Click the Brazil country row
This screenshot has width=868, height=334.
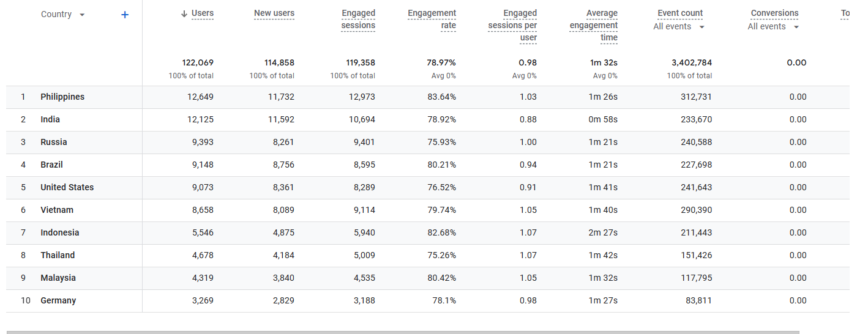(x=428, y=165)
